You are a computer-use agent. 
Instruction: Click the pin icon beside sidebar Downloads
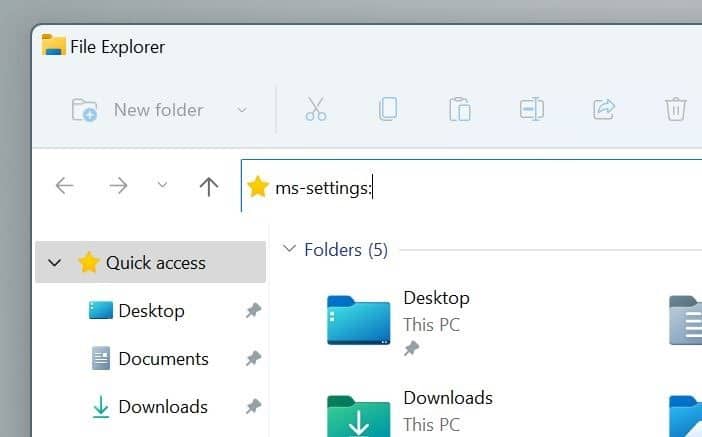[x=253, y=407]
